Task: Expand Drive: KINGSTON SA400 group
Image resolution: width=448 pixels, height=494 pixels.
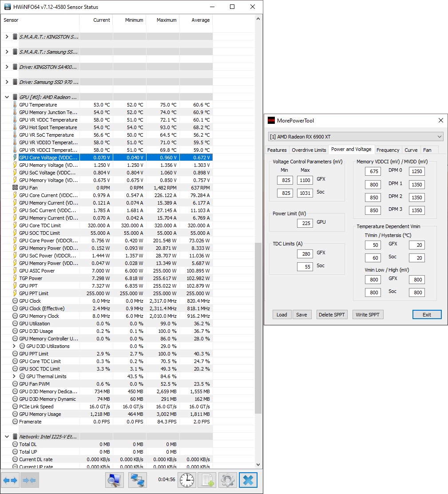Action: click(x=7, y=67)
